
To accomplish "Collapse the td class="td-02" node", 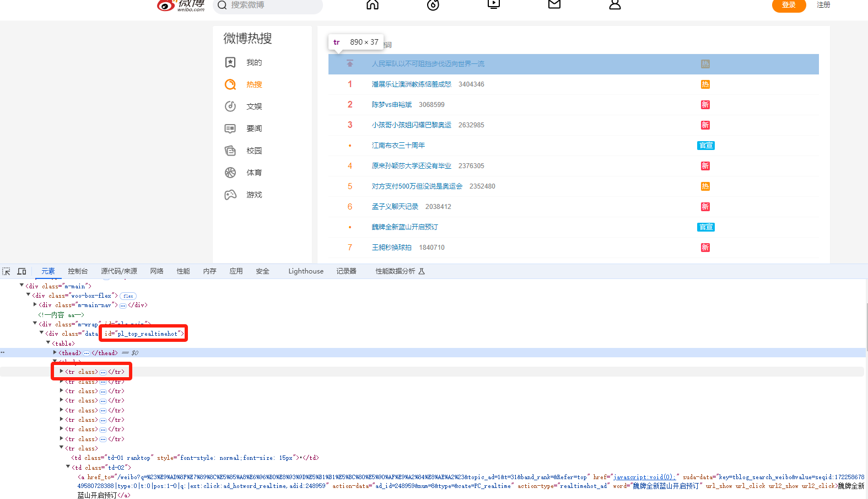I will [x=68, y=467].
